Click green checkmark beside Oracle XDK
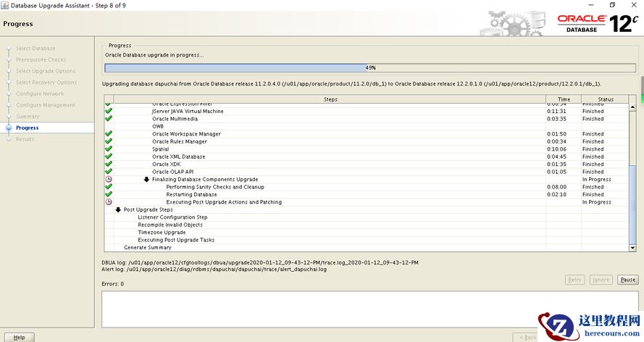 (109, 164)
